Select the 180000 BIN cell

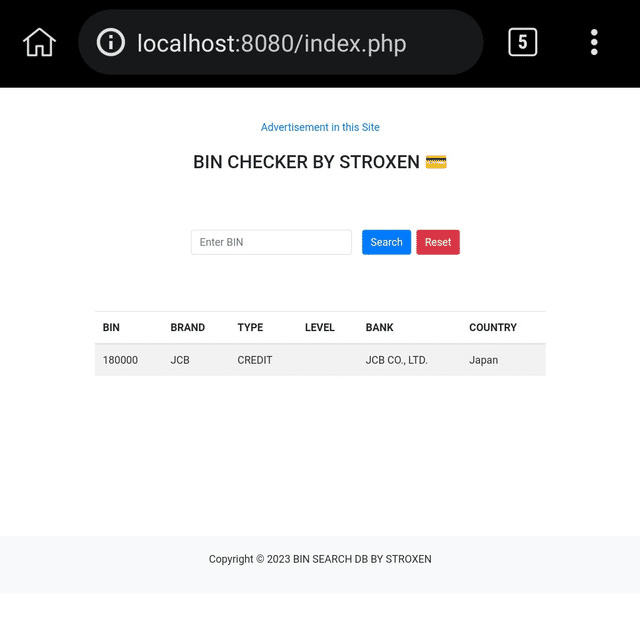pos(120,360)
